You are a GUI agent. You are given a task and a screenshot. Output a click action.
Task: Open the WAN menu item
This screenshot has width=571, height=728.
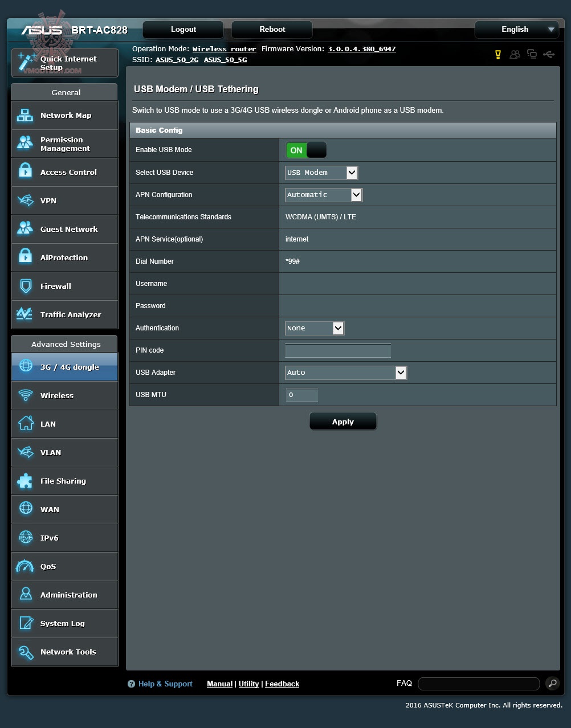click(x=64, y=509)
